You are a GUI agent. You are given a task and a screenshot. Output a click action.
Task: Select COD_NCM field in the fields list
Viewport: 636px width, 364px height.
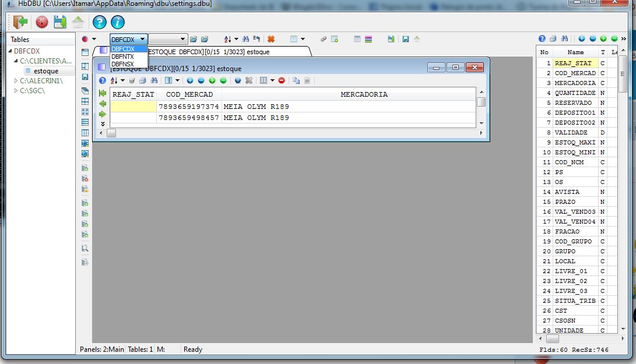577,162
